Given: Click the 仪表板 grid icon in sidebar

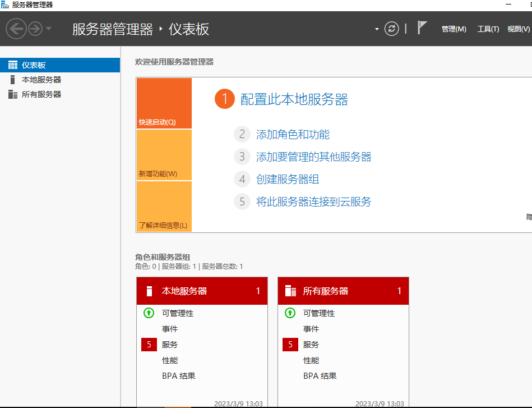Looking at the screenshot, I should [13, 65].
